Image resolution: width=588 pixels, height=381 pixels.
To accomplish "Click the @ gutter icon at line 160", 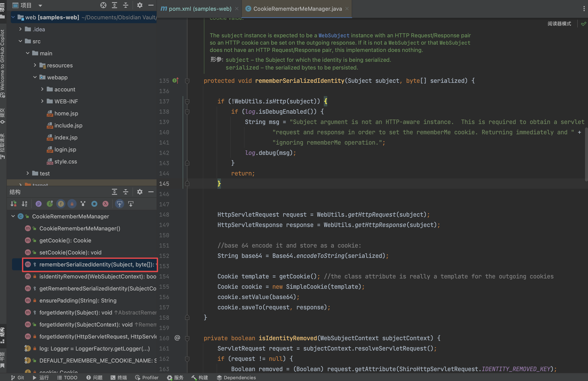I will pyautogui.click(x=177, y=338).
